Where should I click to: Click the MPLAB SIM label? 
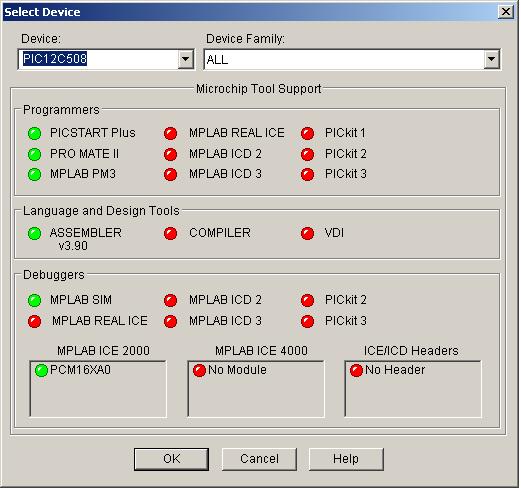81,300
